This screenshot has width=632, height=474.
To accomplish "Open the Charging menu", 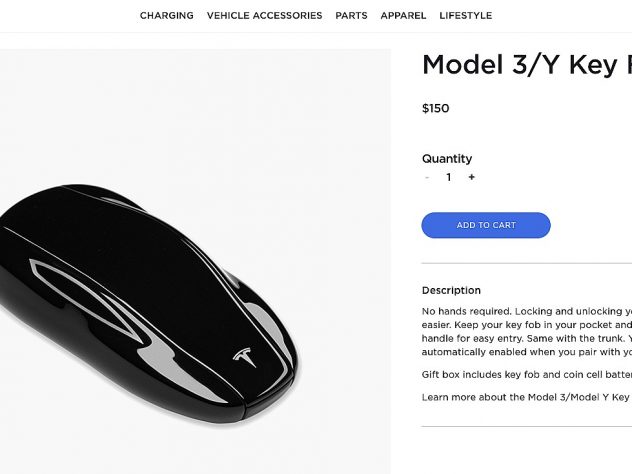I will click(166, 16).
